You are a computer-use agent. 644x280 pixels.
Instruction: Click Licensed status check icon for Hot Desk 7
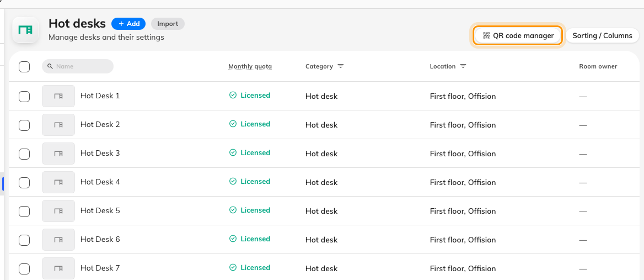233,268
